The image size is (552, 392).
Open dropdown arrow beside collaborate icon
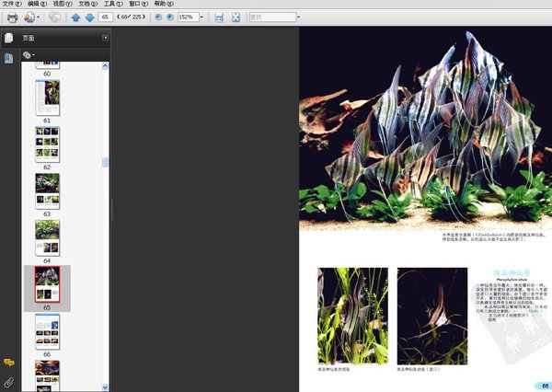tap(38, 17)
